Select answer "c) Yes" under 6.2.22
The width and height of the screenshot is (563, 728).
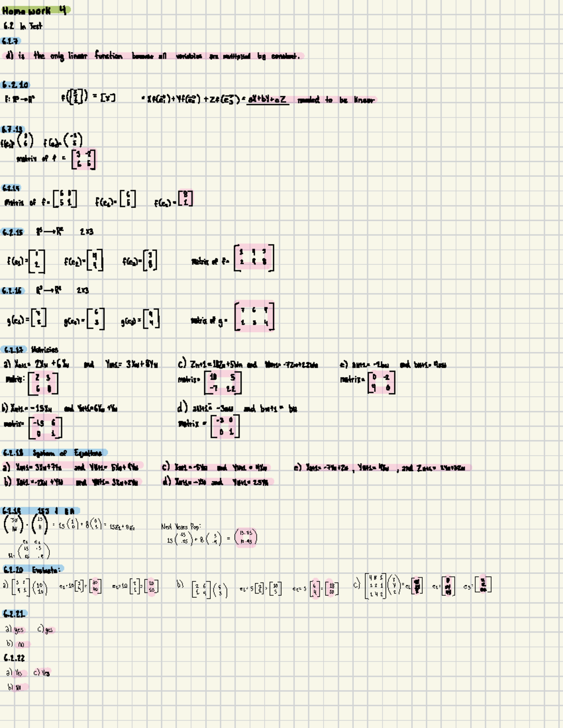(x=42, y=673)
